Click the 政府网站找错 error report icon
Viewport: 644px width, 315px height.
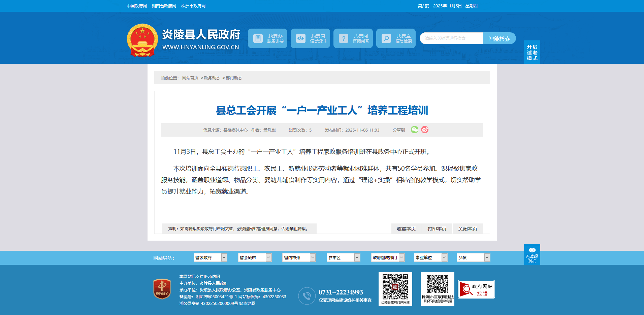476,289
